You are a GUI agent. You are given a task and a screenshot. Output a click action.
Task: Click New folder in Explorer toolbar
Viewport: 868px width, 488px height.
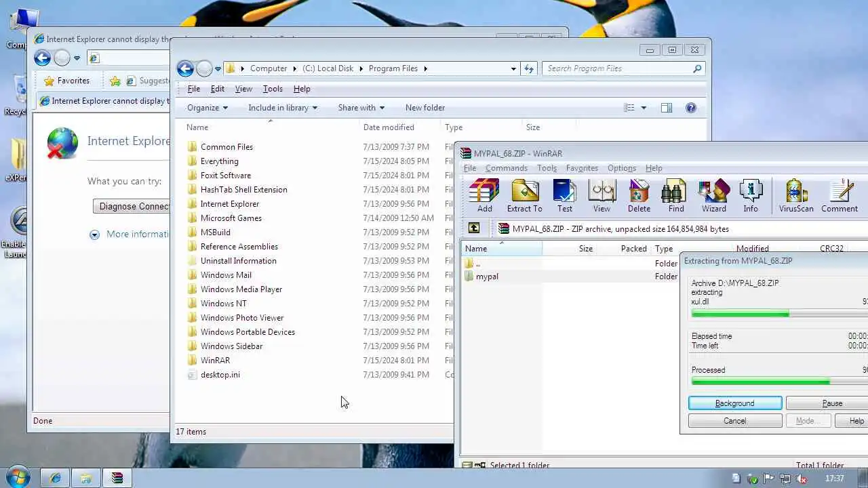click(x=425, y=108)
